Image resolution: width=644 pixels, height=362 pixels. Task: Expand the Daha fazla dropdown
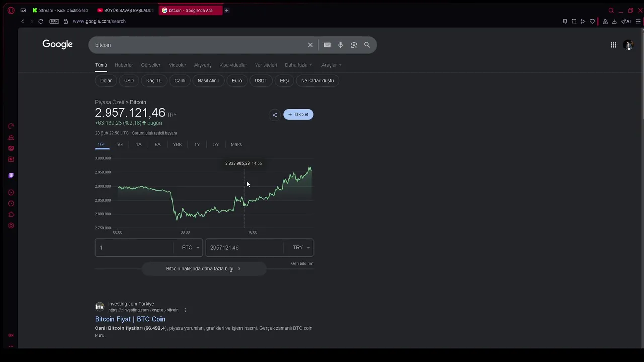(x=298, y=65)
